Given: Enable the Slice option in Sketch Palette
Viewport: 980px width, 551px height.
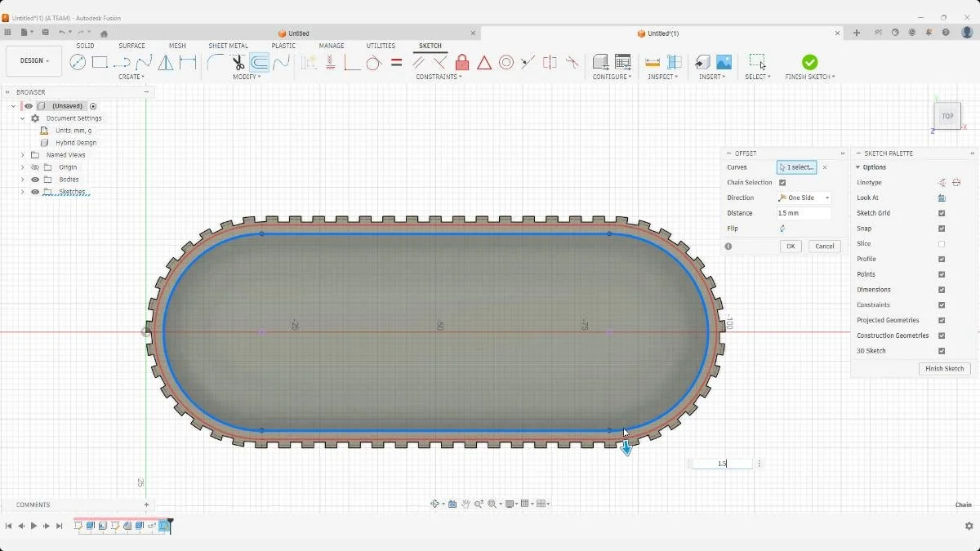Looking at the screenshot, I should (x=943, y=243).
